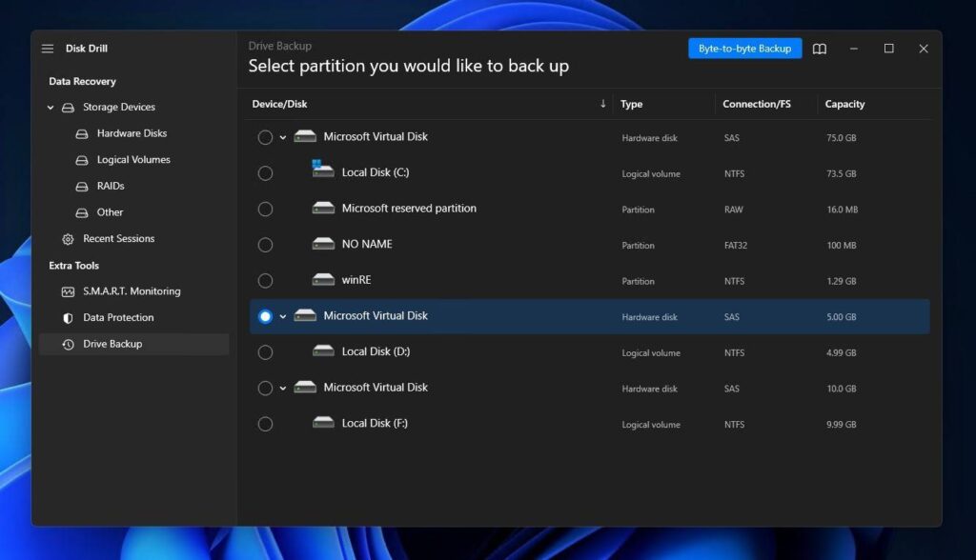
Task: Click the Drive Backup clock icon
Action: pyautogui.click(x=67, y=344)
